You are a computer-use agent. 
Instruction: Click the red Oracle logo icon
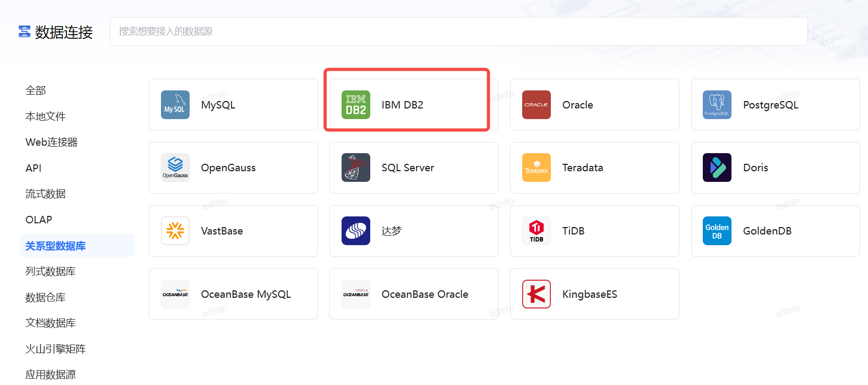[x=537, y=105]
